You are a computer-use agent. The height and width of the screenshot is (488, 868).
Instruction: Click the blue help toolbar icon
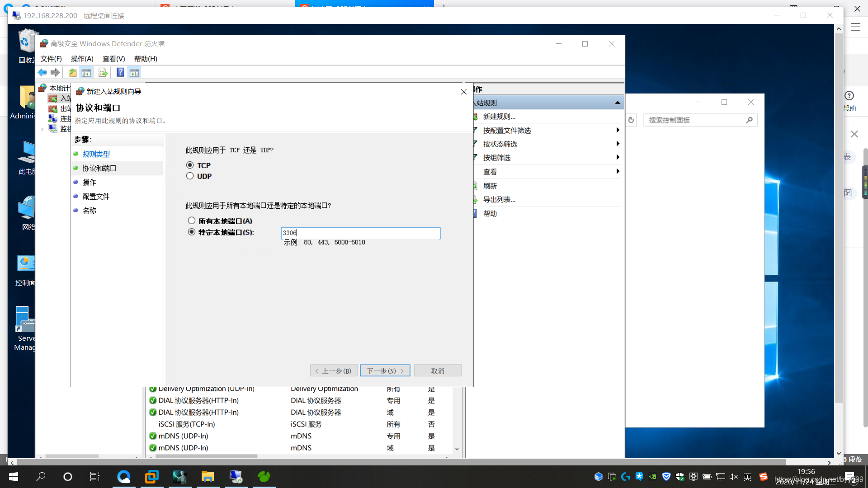pos(120,72)
